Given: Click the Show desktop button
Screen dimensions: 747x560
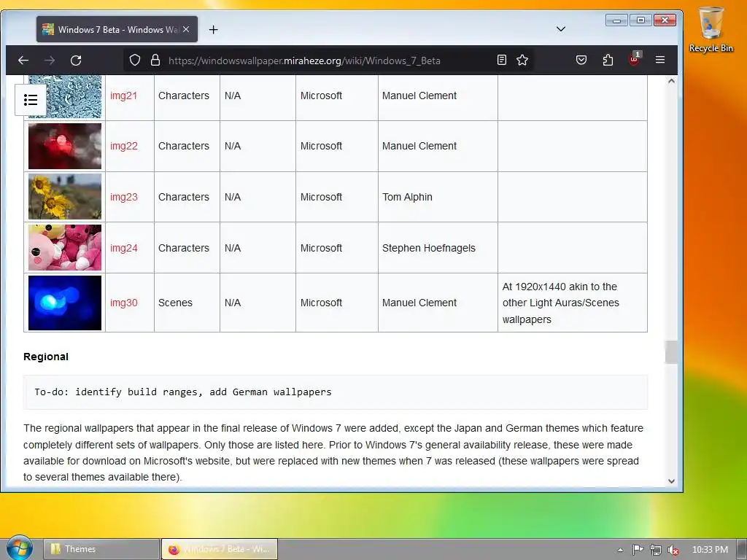Looking at the screenshot, I should coord(742,550).
